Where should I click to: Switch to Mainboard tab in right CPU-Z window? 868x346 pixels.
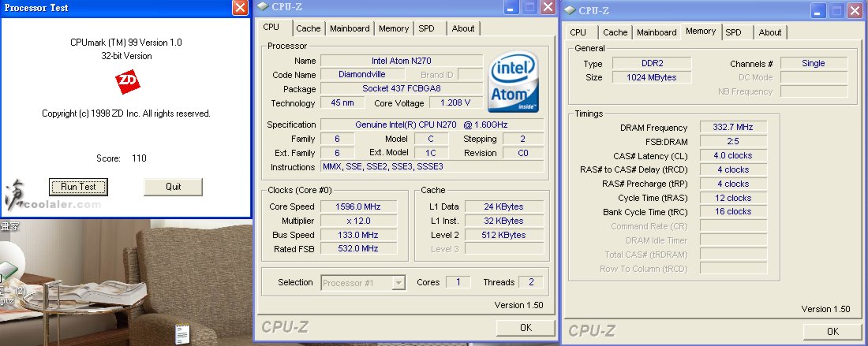tap(657, 32)
